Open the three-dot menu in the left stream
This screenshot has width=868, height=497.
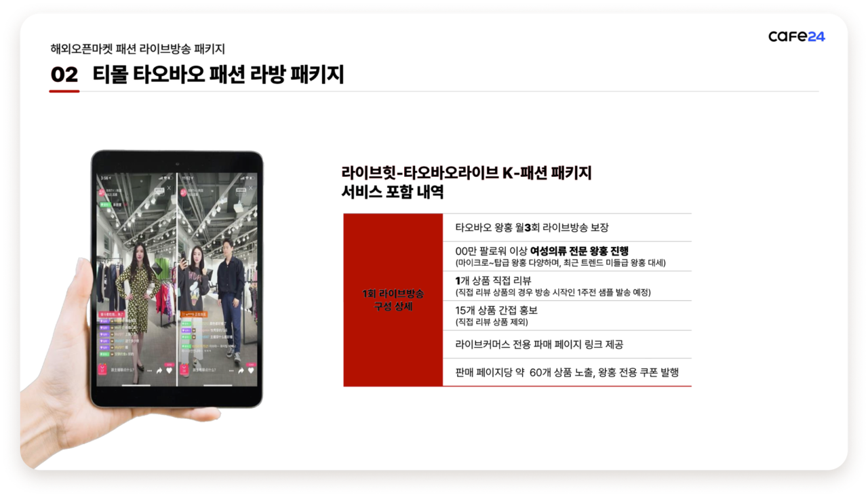tap(149, 371)
